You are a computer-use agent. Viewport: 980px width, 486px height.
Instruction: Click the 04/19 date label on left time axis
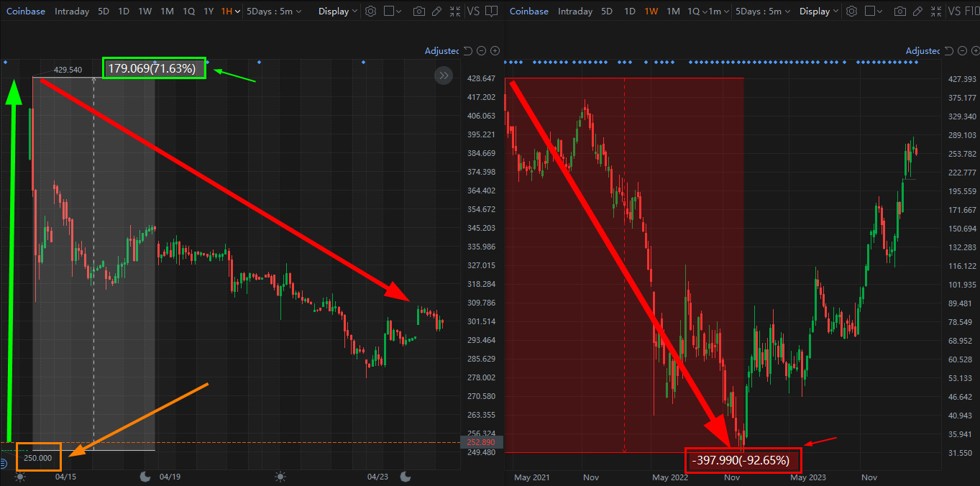click(170, 477)
